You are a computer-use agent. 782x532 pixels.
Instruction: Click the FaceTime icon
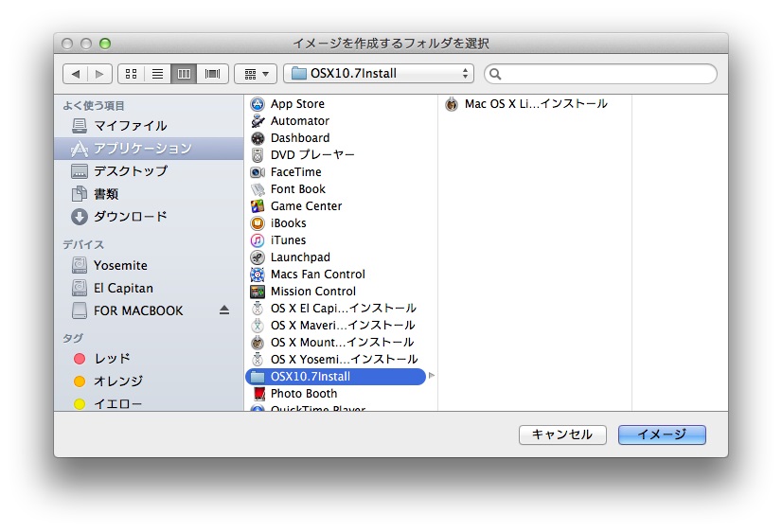click(x=258, y=172)
